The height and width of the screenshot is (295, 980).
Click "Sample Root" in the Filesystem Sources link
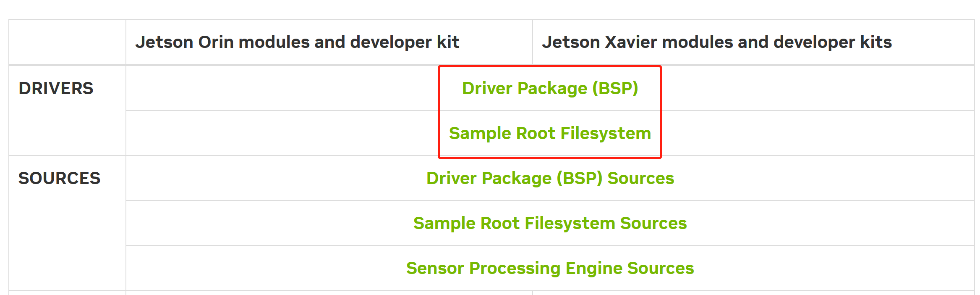click(x=466, y=223)
